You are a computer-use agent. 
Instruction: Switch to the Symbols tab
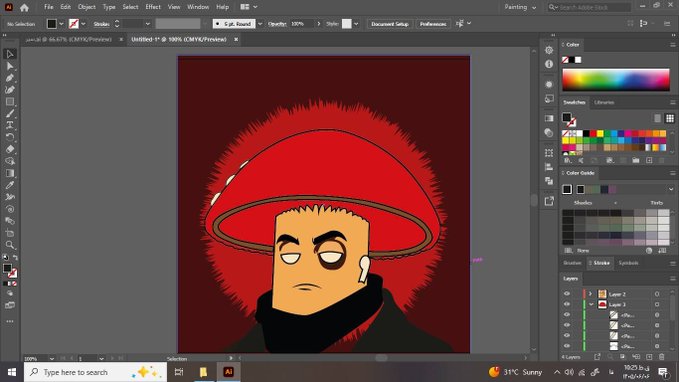coord(628,263)
